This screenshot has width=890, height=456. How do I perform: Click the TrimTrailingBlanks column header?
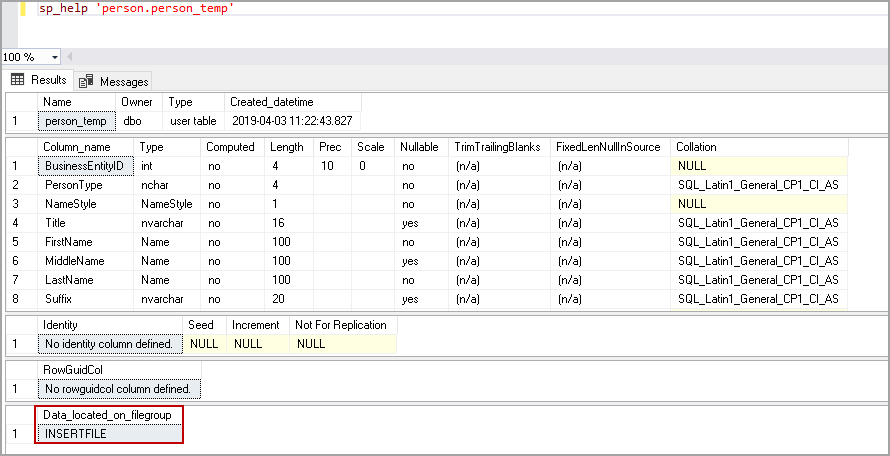[498, 147]
